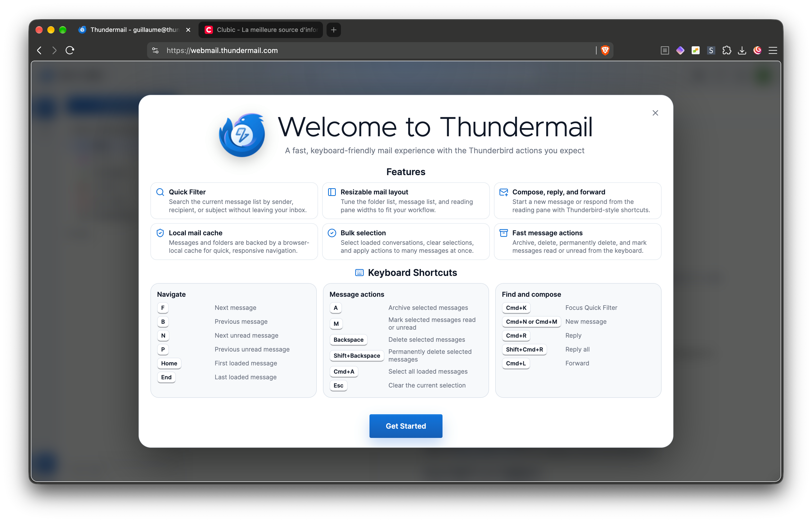Click the Esc key badge
Image resolution: width=812 pixels, height=522 pixels.
point(339,385)
